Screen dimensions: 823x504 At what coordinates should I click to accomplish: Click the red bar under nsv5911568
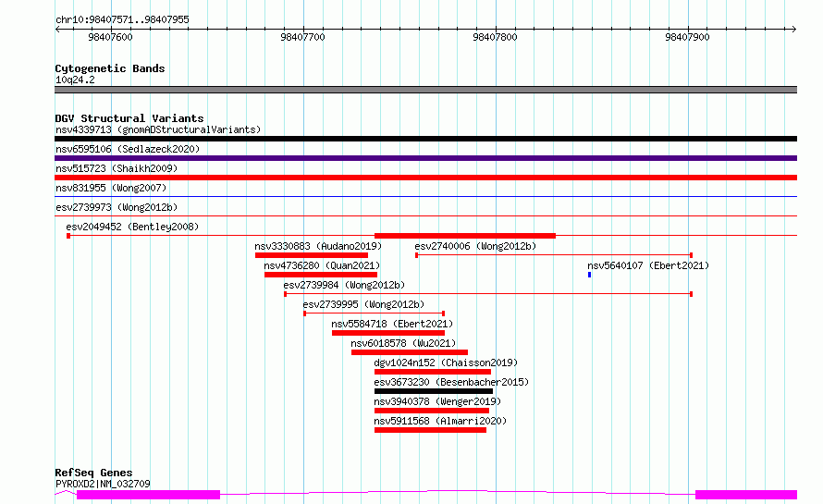pos(430,431)
